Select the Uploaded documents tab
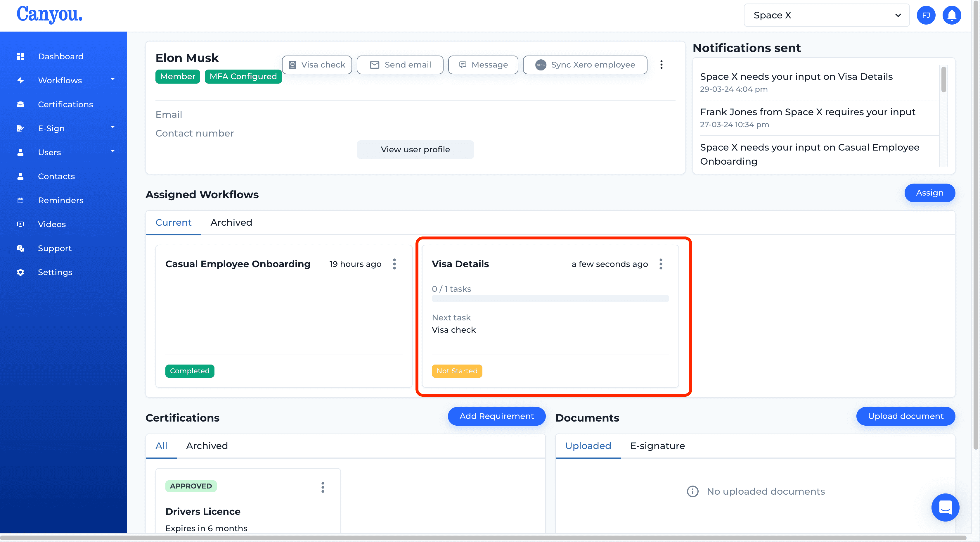 tap(588, 446)
